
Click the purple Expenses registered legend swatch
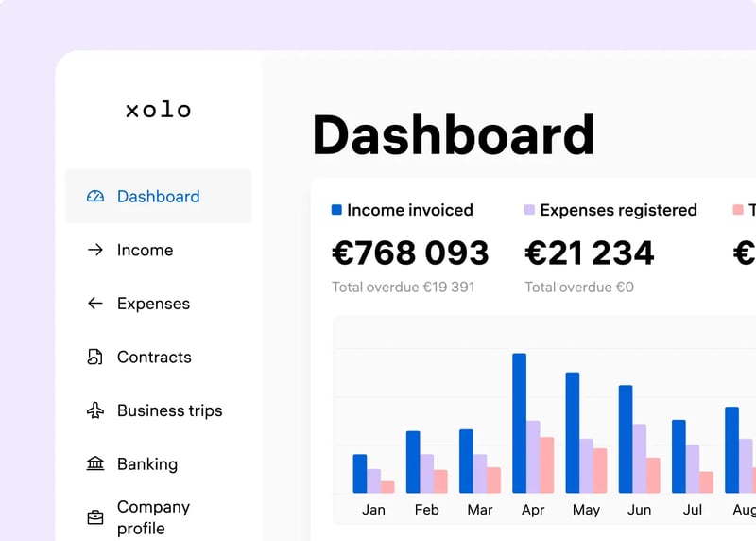pyautogui.click(x=529, y=210)
